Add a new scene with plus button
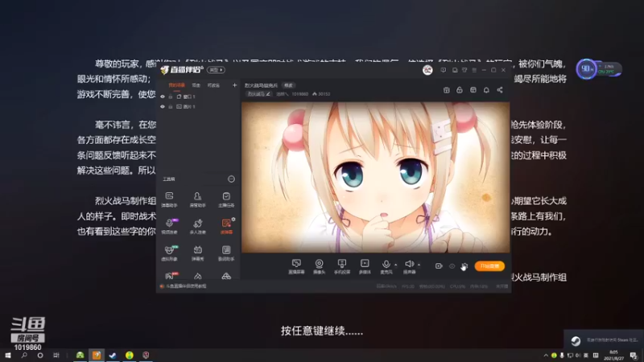This screenshot has height=362, width=644. point(234,85)
